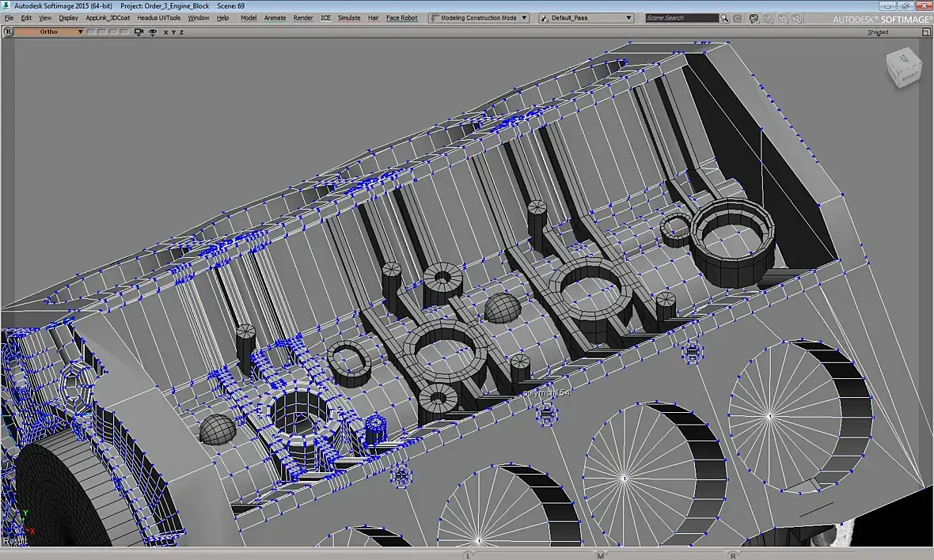Click the first icon right of search clear button
This screenshot has width=934, height=560.
point(754,17)
